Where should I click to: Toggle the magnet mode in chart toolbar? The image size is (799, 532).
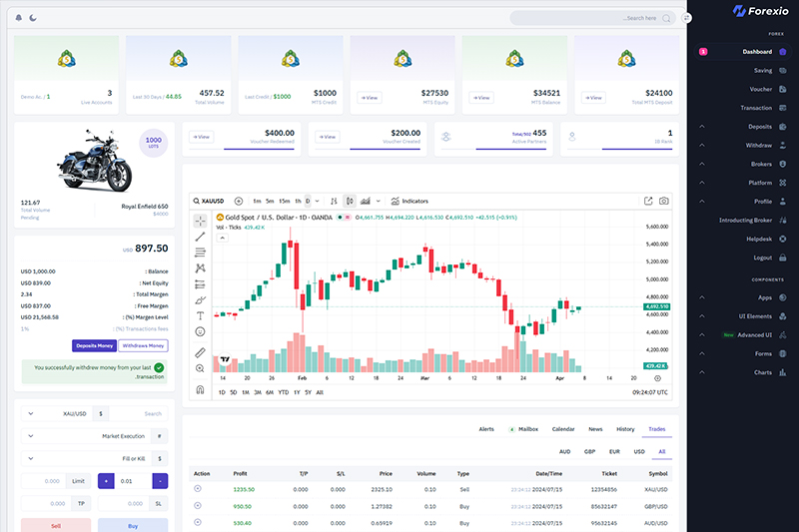pos(200,388)
